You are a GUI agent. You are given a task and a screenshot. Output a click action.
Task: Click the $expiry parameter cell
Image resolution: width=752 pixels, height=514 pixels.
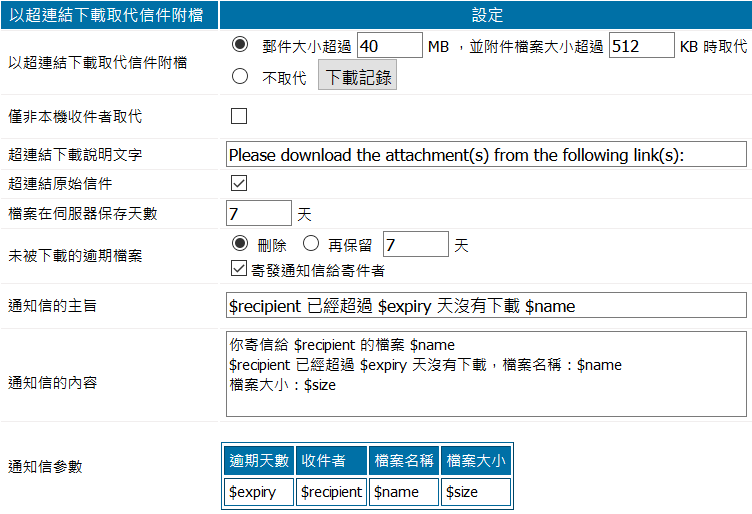259,492
